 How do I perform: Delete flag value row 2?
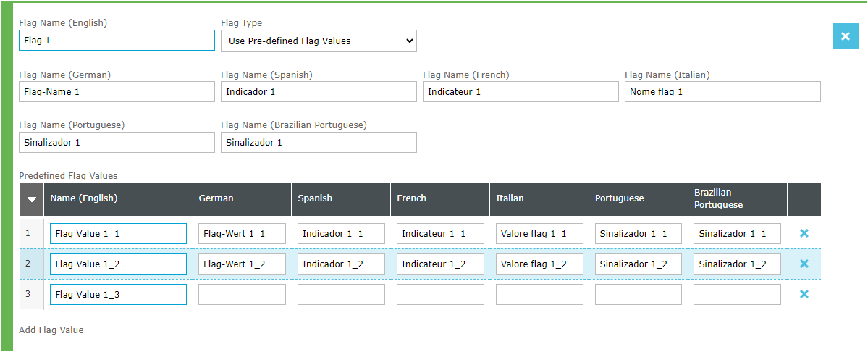[804, 264]
